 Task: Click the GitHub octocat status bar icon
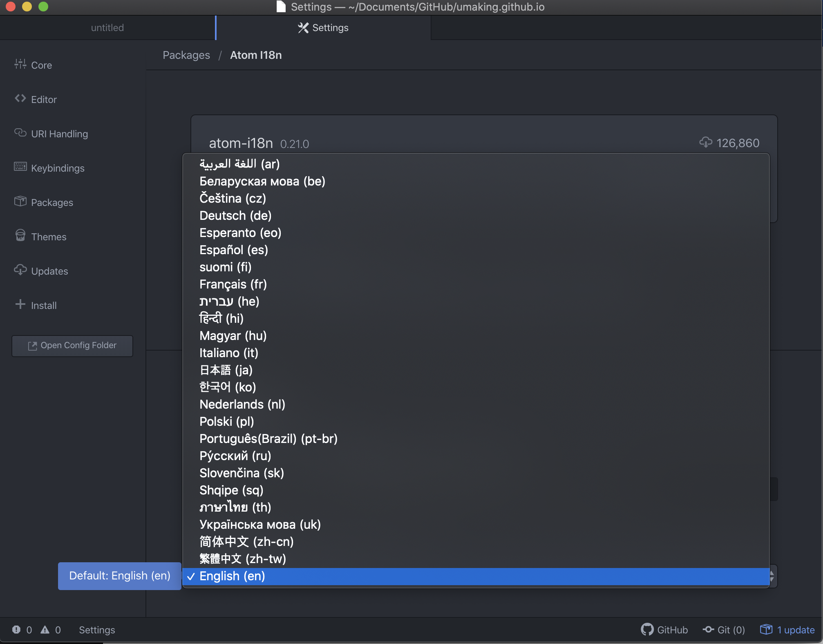[646, 630]
